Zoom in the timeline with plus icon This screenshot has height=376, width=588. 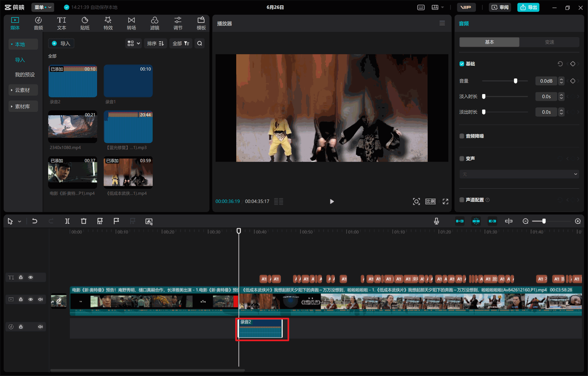coord(578,221)
